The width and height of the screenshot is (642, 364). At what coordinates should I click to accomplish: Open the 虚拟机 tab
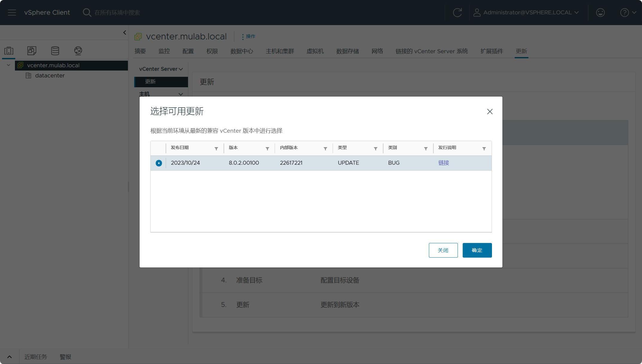[315, 51]
